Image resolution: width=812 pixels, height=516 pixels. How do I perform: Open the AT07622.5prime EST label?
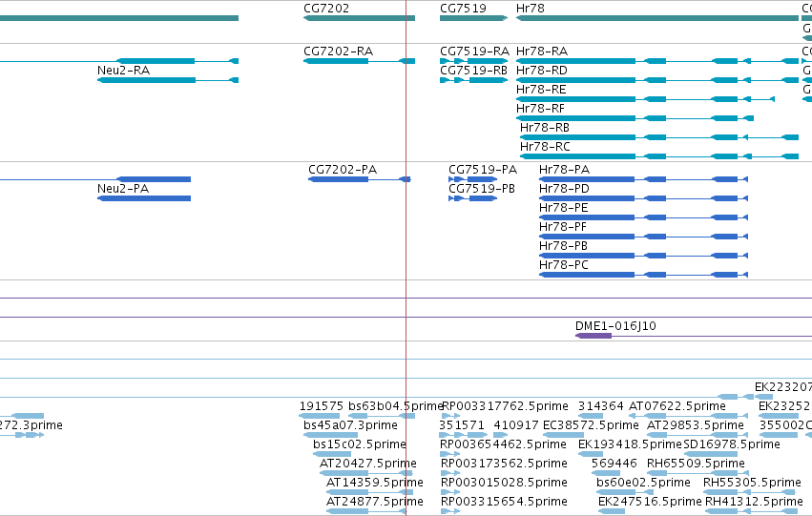(677, 406)
